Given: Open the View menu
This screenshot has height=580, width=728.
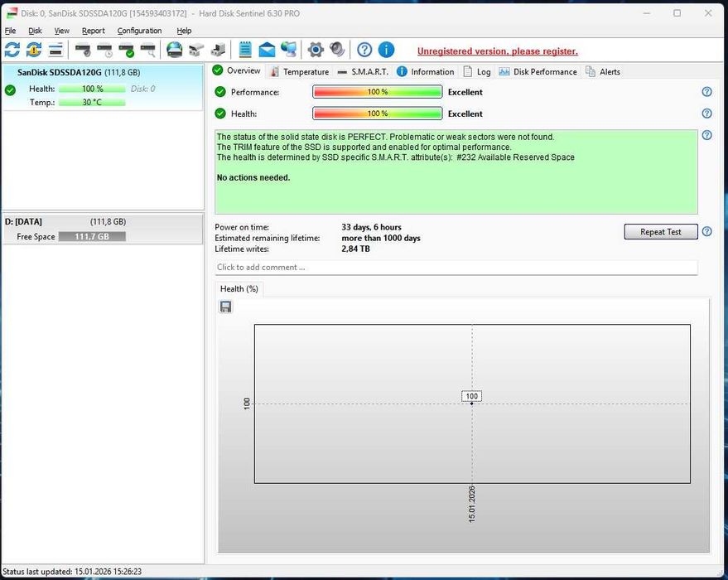Looking at the screenshot, I should pyautogui.click(x=62, y=31).
